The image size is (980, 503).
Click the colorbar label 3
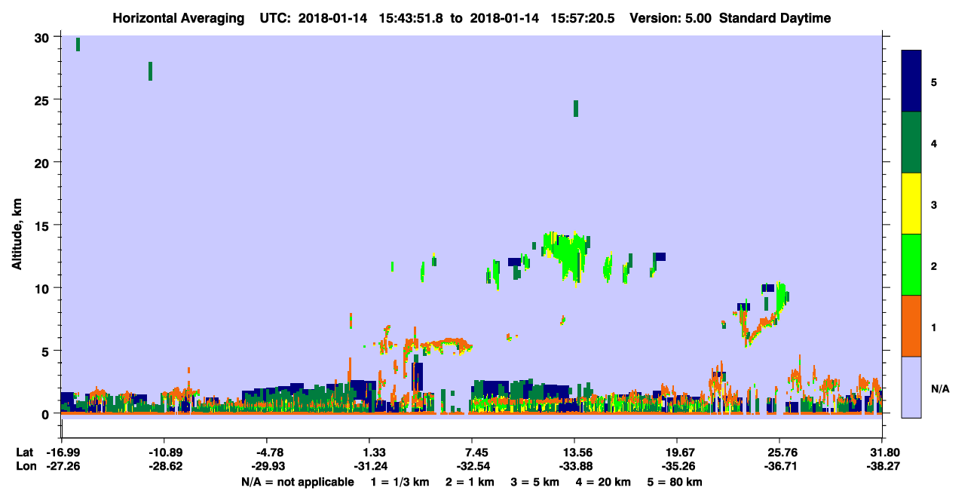tap(934, 204)
